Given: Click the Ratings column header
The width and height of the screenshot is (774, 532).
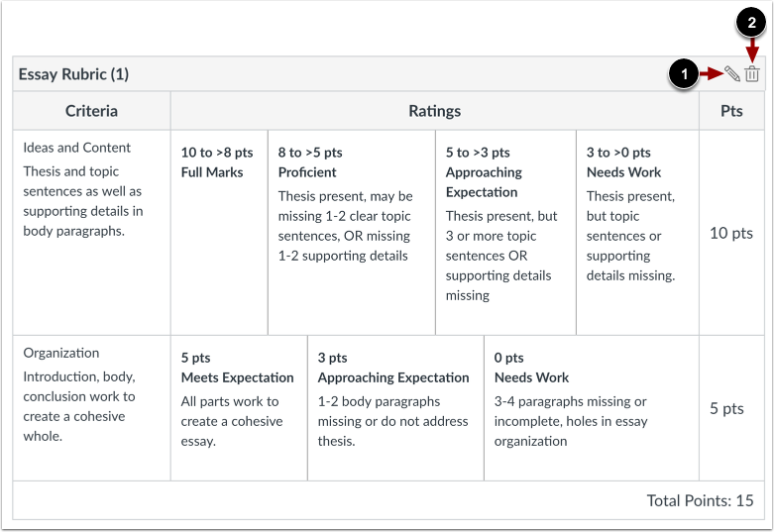Looking at the screenshot, I should point(435,111).
